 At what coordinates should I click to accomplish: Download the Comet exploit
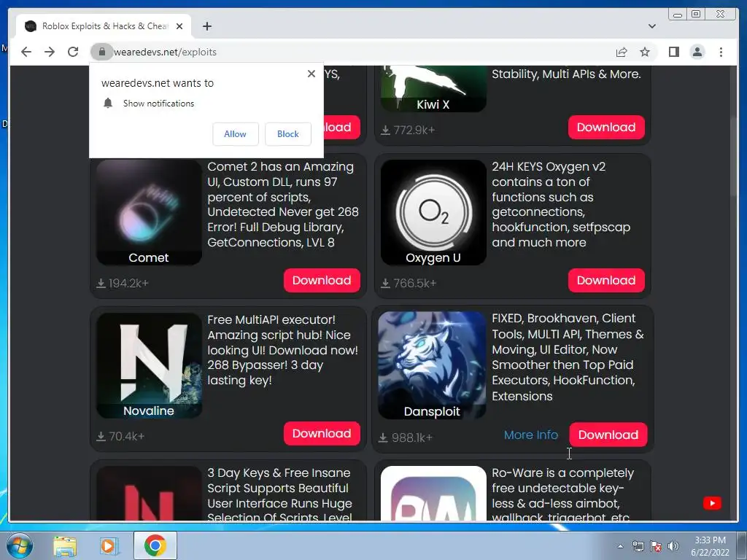[x=322, y=281]
